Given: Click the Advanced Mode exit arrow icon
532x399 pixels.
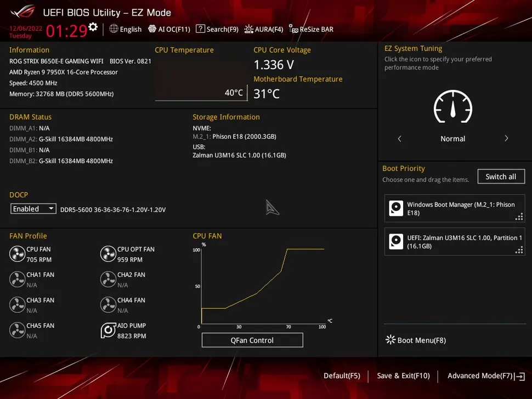Looking at the screenshot, I should [520, 377].
